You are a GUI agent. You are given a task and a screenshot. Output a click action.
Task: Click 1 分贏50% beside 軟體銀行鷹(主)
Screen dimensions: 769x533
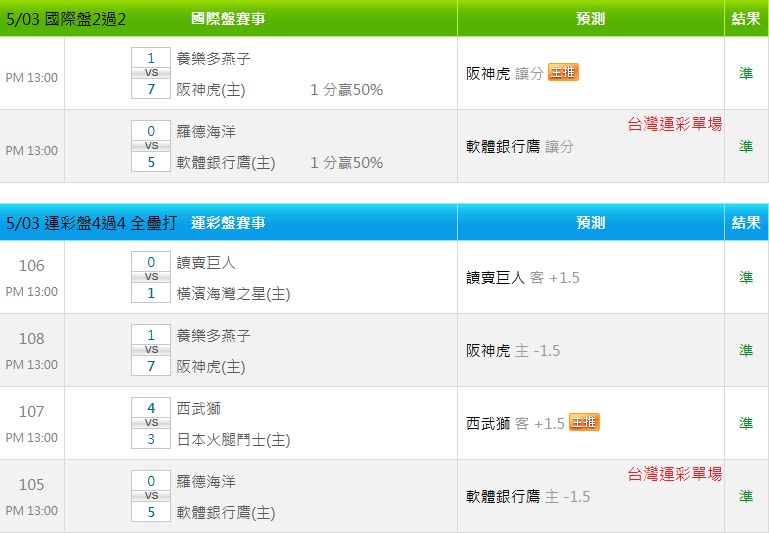click(x=347, y=163)
